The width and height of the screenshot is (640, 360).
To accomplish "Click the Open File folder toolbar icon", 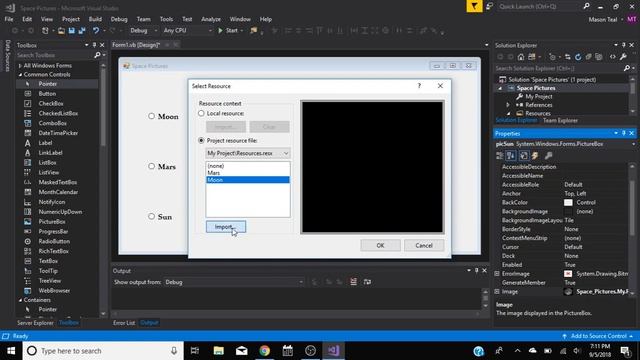I will [x=61, y=31].
